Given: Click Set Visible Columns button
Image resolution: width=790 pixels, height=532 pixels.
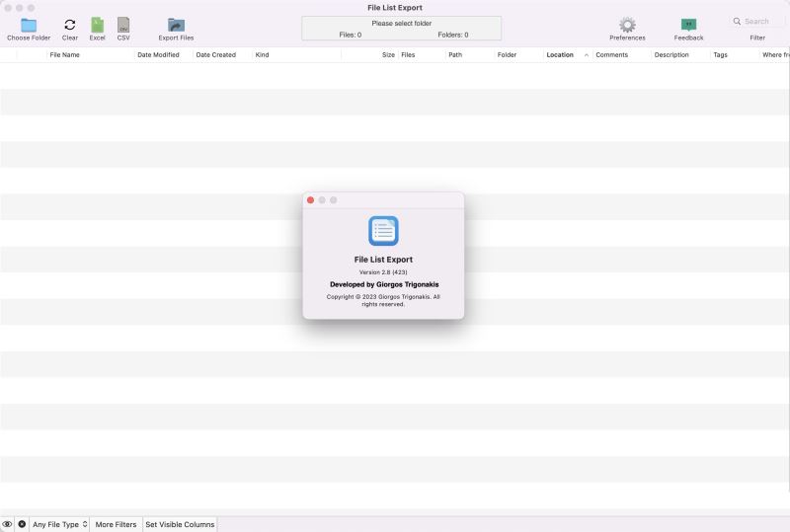Looking at the screenshot, I should (180, 524).
